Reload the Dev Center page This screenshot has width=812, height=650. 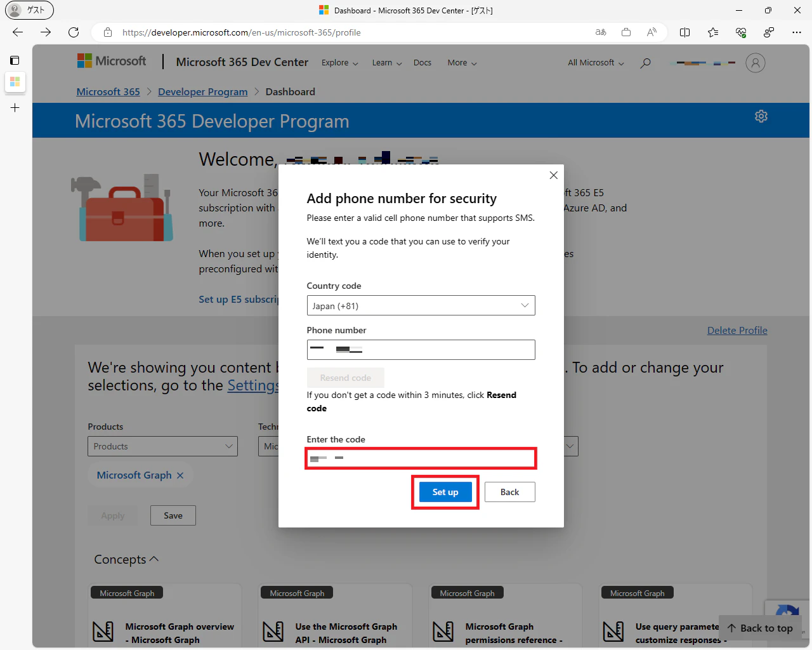click(x=74, y=32)
